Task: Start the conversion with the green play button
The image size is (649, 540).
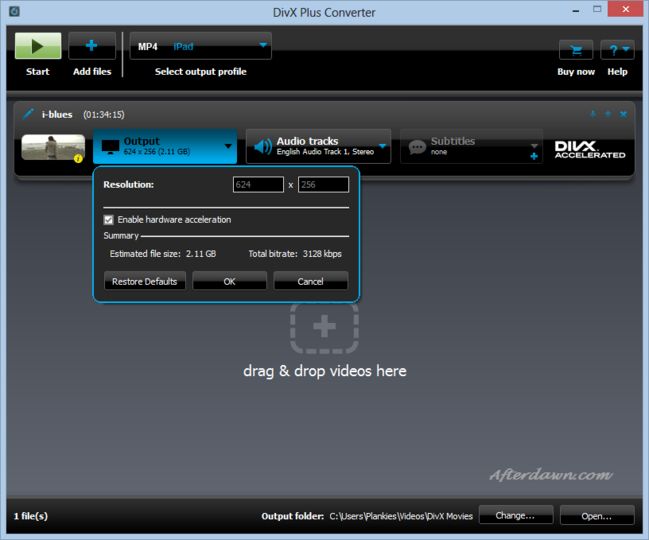Action: [x=38, y=46]
